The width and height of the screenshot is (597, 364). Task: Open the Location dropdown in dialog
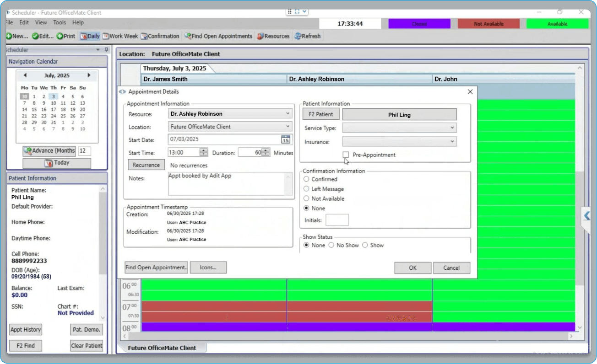pos(230,127)
